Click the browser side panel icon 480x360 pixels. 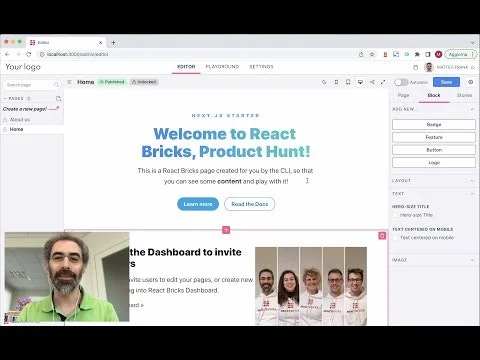[x=428, y=54]
